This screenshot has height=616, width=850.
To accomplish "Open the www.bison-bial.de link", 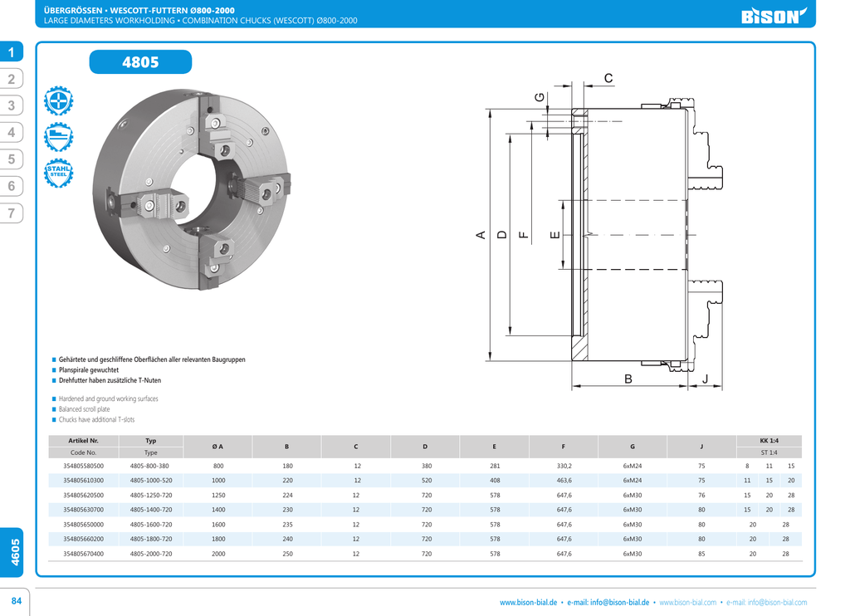I will [x=528, y=603].
